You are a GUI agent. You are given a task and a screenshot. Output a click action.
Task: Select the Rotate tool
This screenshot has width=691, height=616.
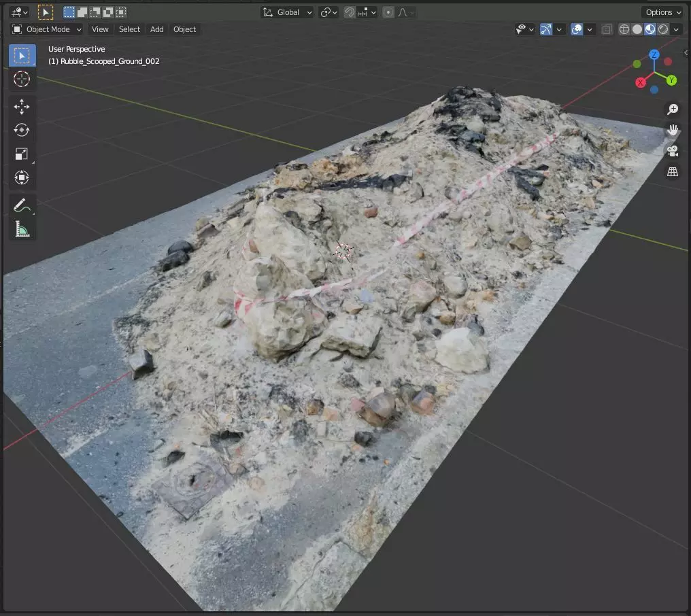click(x=22, y=130)
